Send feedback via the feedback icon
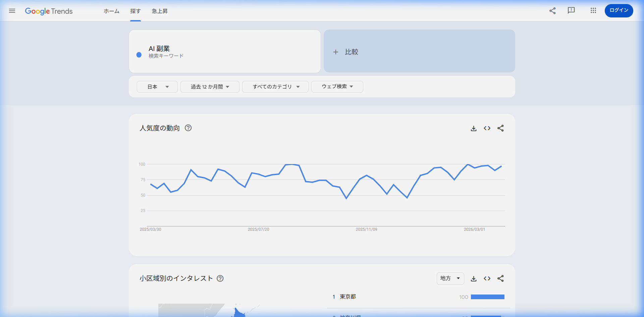 (571, 11)
